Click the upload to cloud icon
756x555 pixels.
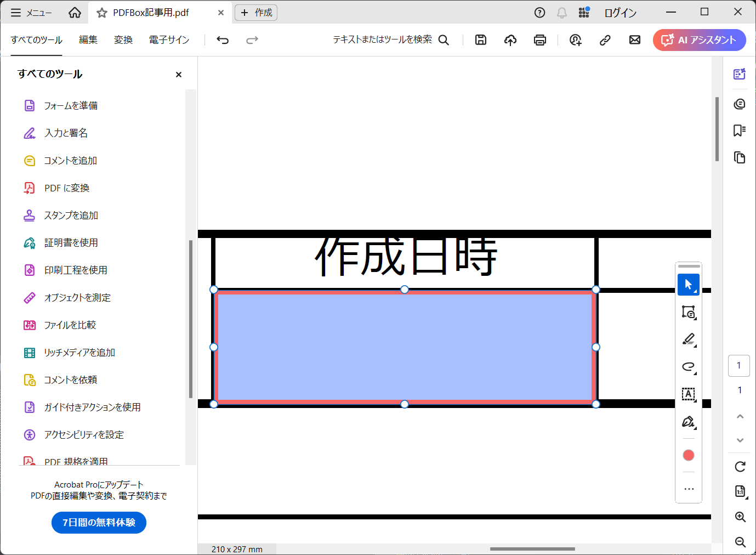pos(510,39)
